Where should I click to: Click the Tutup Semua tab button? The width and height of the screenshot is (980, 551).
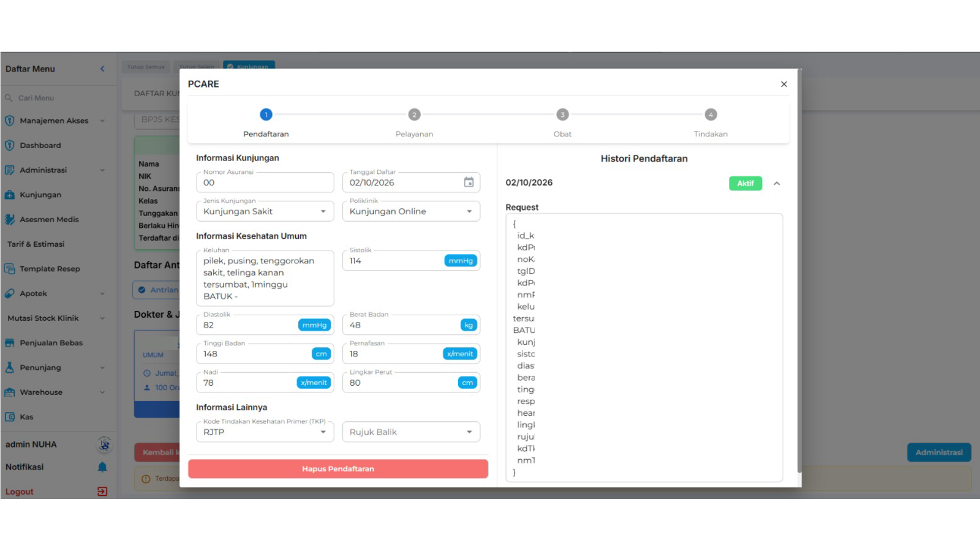click(x=146, y=67)
